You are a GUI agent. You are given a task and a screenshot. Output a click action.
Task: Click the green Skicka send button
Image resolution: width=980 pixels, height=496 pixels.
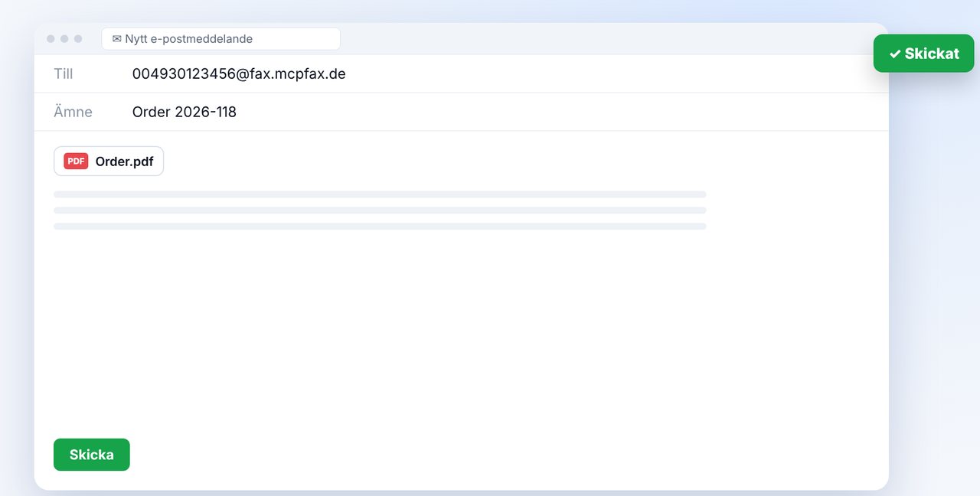click(x=92, y=455)
